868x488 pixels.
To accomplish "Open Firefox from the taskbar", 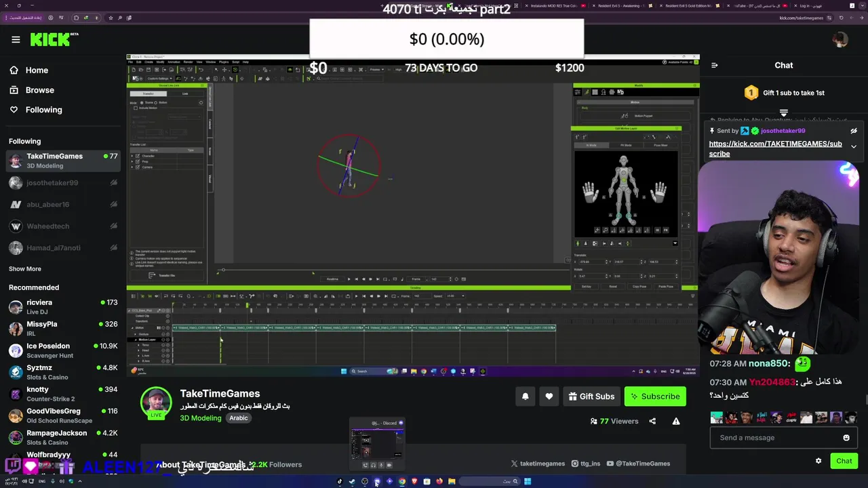I will click(x=439, y=481).
